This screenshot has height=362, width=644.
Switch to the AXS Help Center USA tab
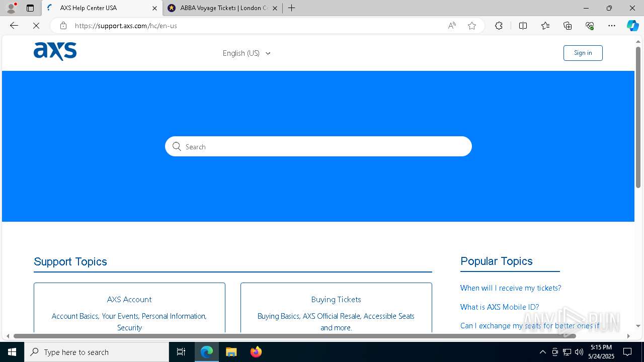point(103,8)
